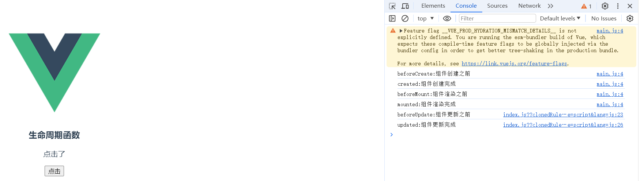The width and height of the screenshot is (644, 181).
Task: Open the link.vuejs.org/feature-flags link
Action: click(514, 63)
